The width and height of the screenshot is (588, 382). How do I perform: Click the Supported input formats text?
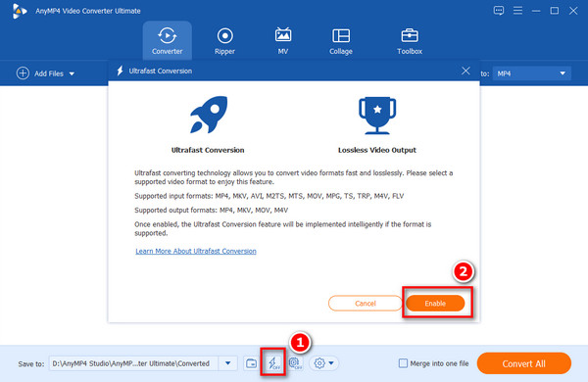tap(269, 196)
